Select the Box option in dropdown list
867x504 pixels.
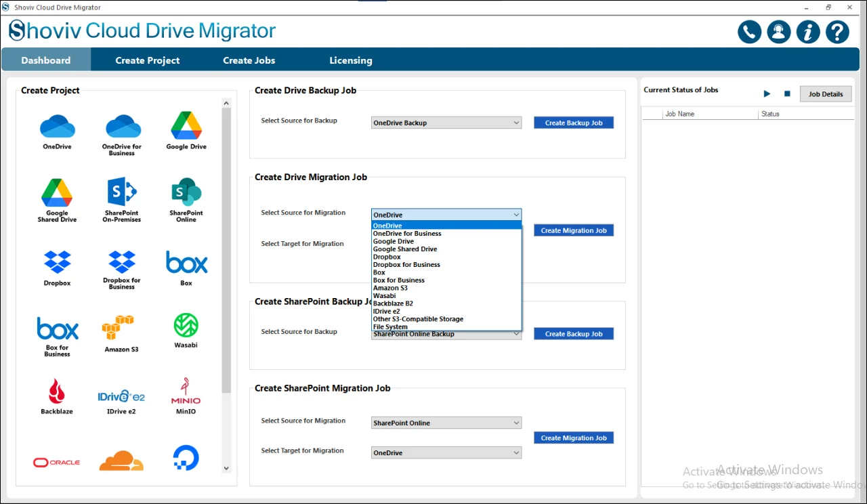[446, 272]
